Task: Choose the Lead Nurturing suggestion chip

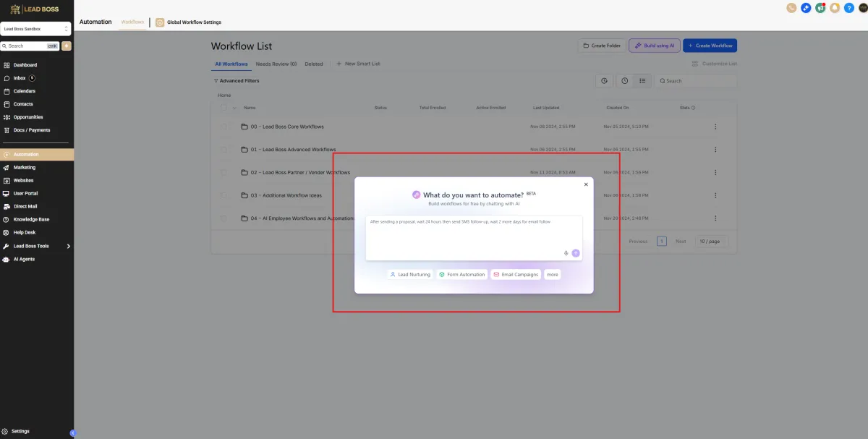Action: [410, 275]
